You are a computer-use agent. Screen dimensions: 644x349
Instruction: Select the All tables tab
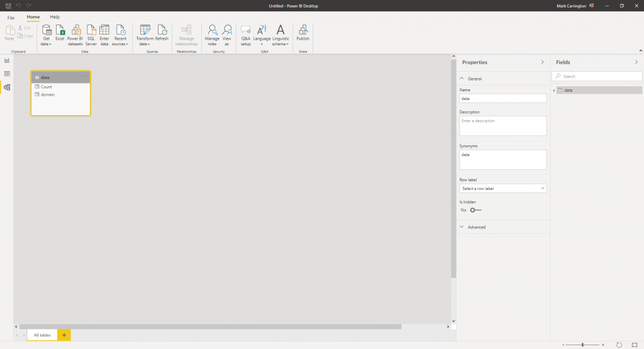[42, 335]
